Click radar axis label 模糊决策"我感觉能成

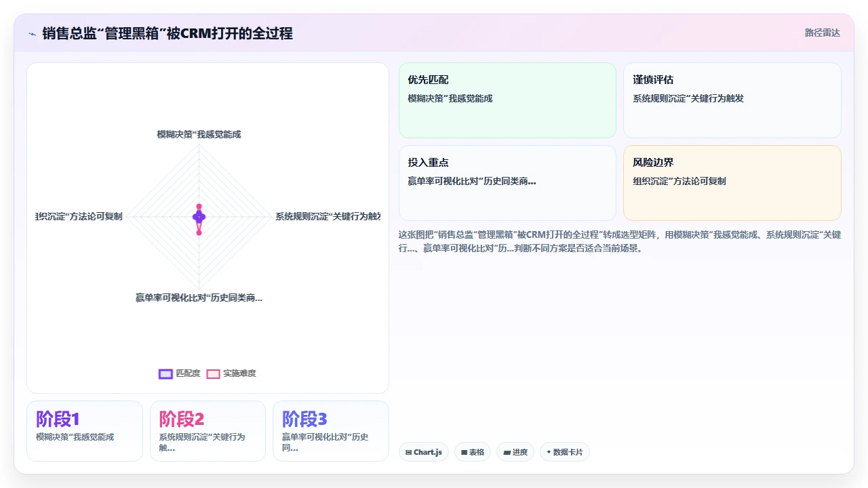click(199, 134)
